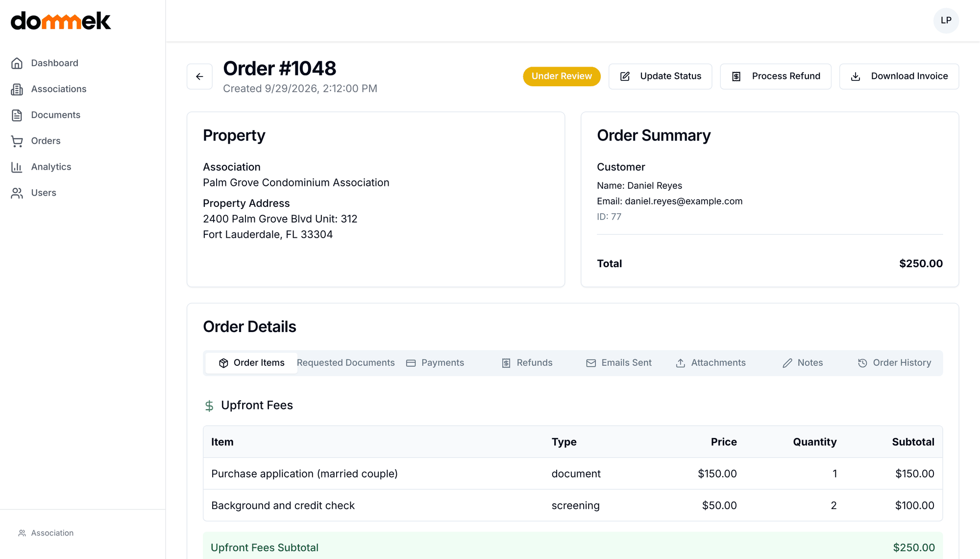The width and height of the screenshot is (980, 559).
Task: Open the Analytics link in sidebar
Action: pyautogui.click(x=51, y=167)
